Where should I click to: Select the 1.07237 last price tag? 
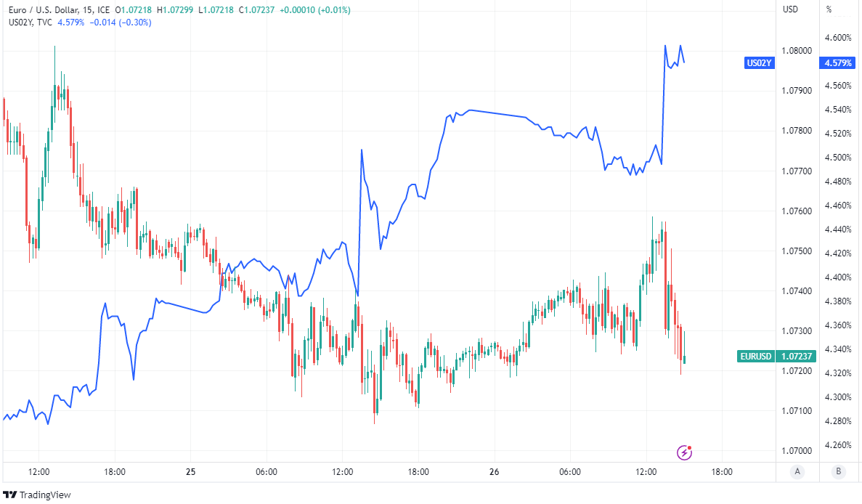(x=795, y=357)
